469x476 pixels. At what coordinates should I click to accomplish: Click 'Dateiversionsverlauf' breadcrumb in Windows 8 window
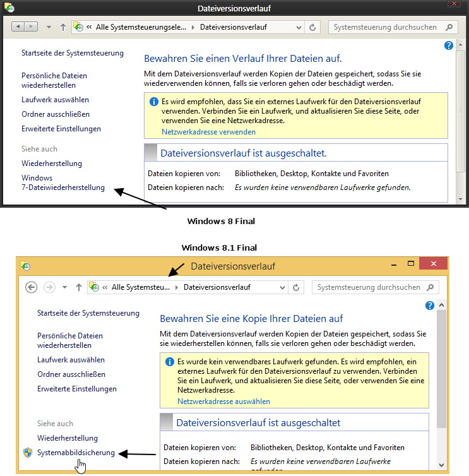pos(234,27)
